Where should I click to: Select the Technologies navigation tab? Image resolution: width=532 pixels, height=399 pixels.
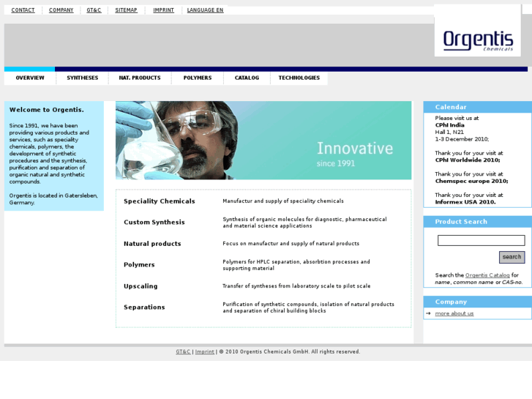point(299,78)
